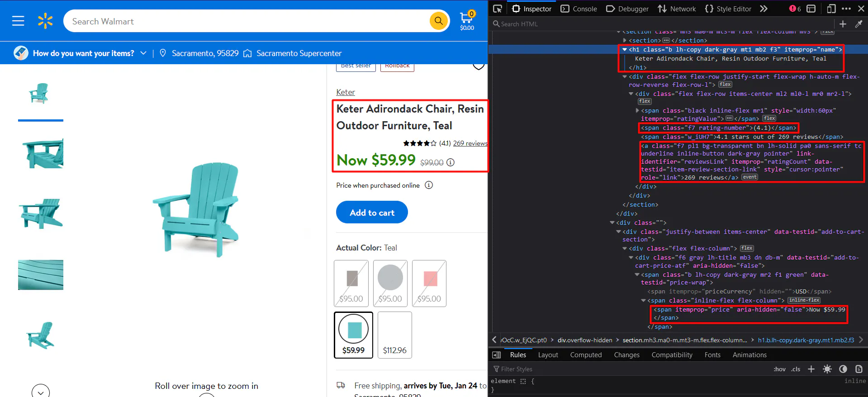
Task: Toggle print media simulation page icon
Action: click(x=859, y=369)
